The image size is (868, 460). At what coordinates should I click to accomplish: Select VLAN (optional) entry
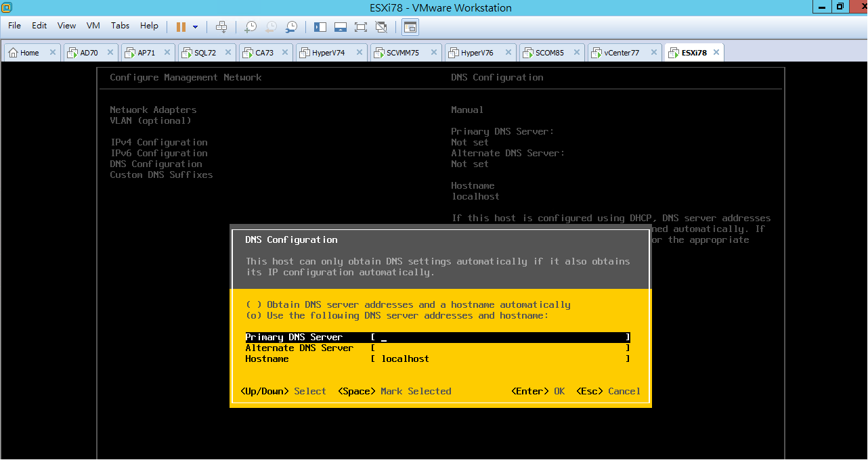150,120
